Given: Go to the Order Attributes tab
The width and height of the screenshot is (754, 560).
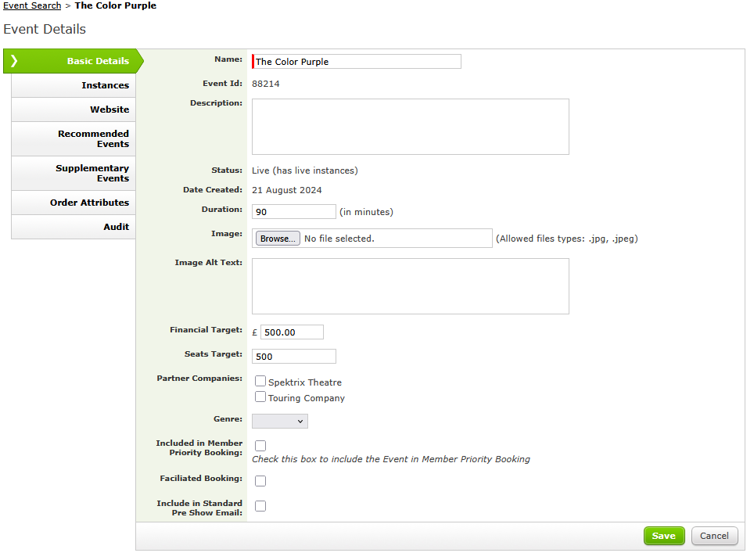Looking at the screenshot, I should tap(74, 203).
